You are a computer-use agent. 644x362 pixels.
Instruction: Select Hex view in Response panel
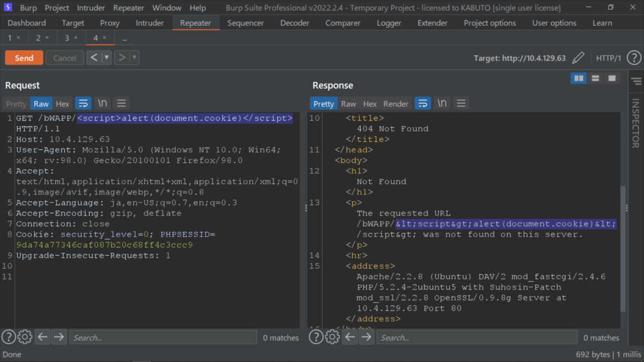(x=370, y=104)
